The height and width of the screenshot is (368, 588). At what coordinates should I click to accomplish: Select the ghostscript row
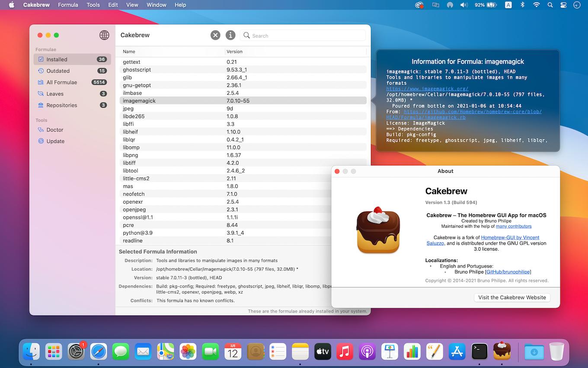click(x=243, y=69)
